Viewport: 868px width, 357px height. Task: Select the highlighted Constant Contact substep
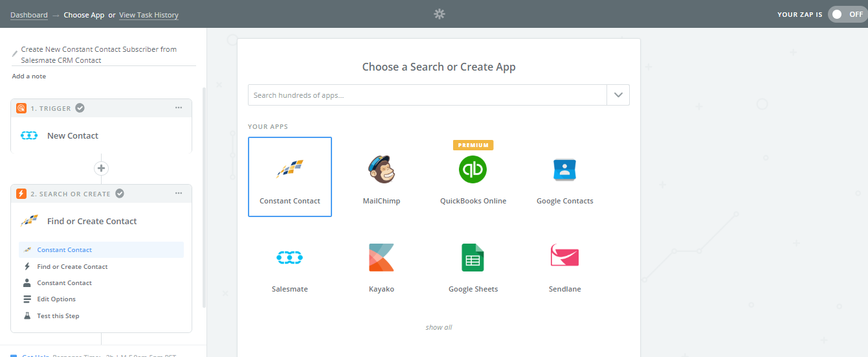101,249
